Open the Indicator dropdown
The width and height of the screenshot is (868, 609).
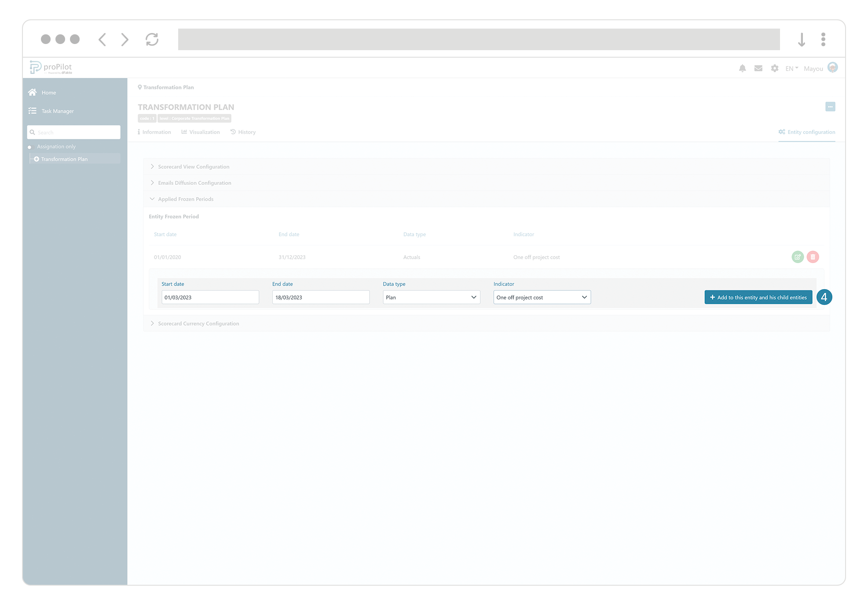coord(542,297)
